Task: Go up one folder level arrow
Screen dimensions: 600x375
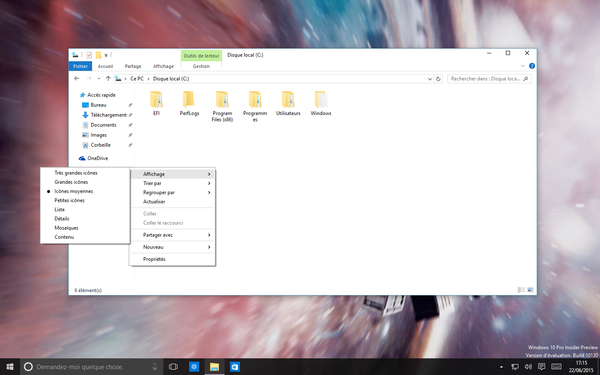Action: coord(108,78)
